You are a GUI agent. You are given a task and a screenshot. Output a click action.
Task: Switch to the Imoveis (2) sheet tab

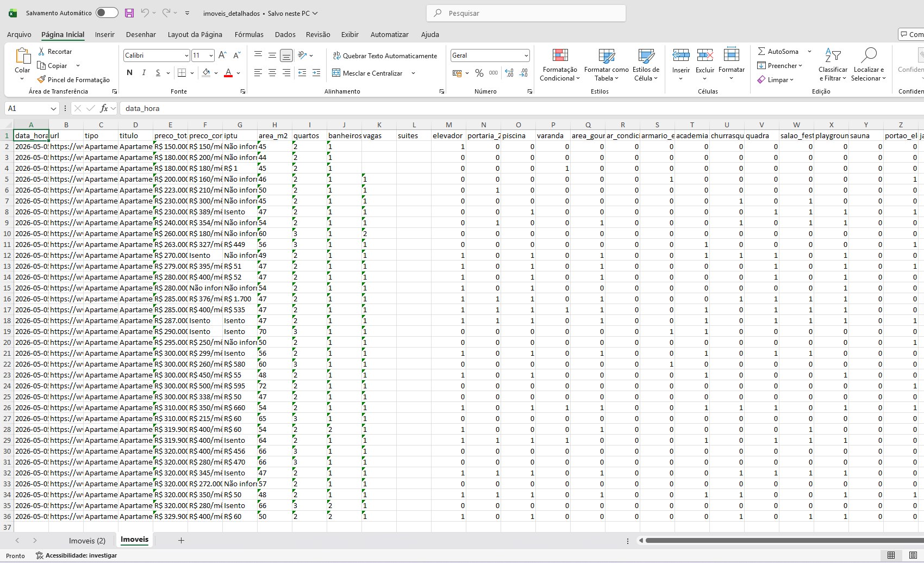pyautogui.click(x=87, y=541)
